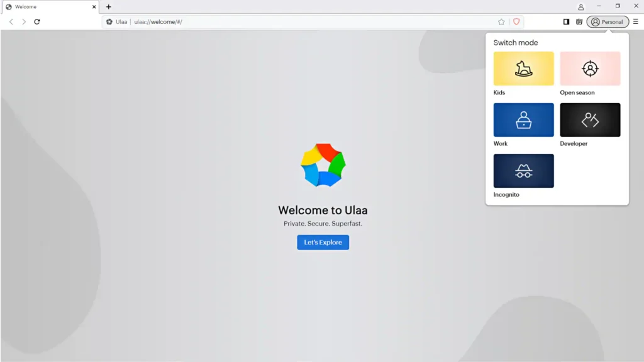Select the Open season mode

click(x=590, y=68)
